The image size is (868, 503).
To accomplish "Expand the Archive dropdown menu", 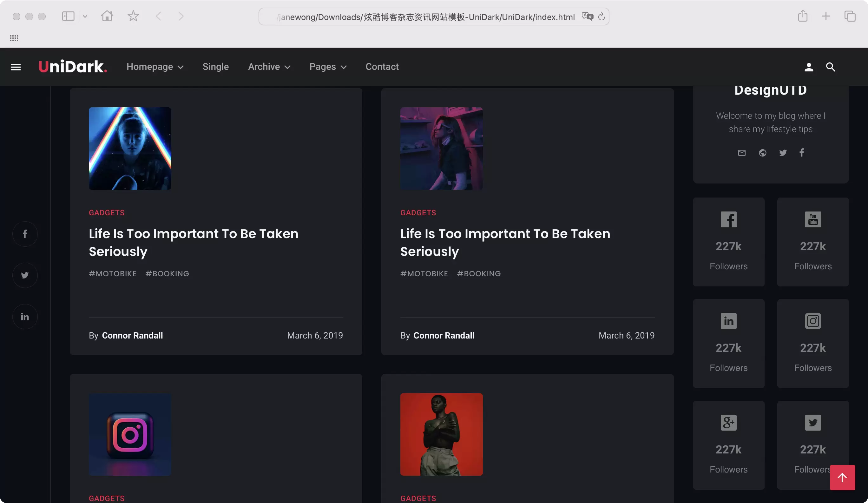I will [269, 66].
